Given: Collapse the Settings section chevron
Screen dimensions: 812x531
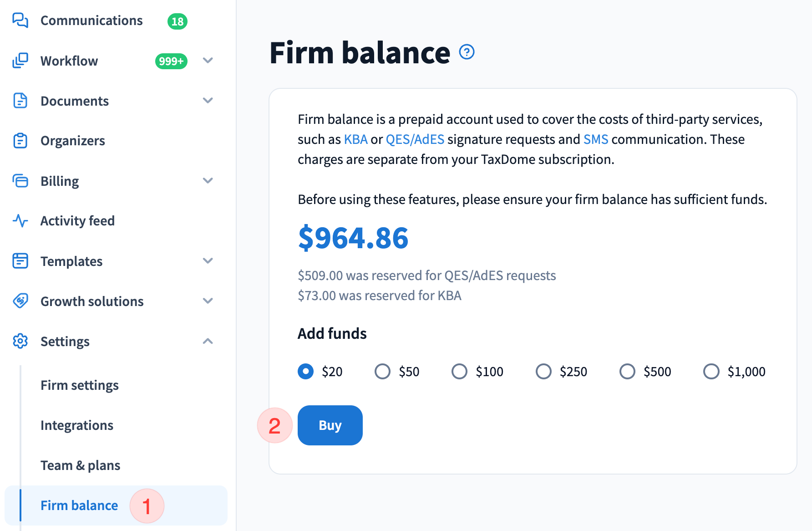Looking at the screenshot, I should click(x=208, y=341).
